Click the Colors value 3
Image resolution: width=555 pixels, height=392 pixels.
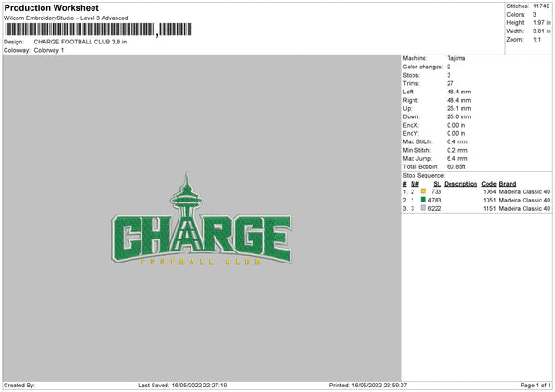[535, 15]
